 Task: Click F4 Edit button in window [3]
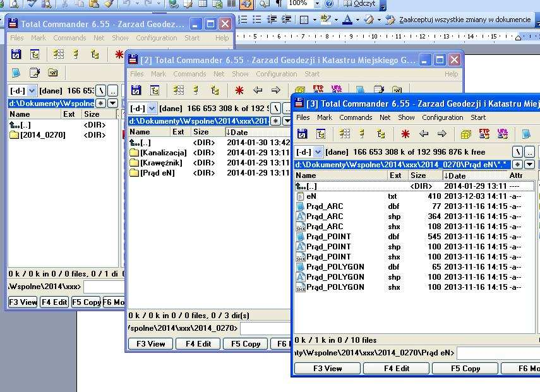point(397,368)
